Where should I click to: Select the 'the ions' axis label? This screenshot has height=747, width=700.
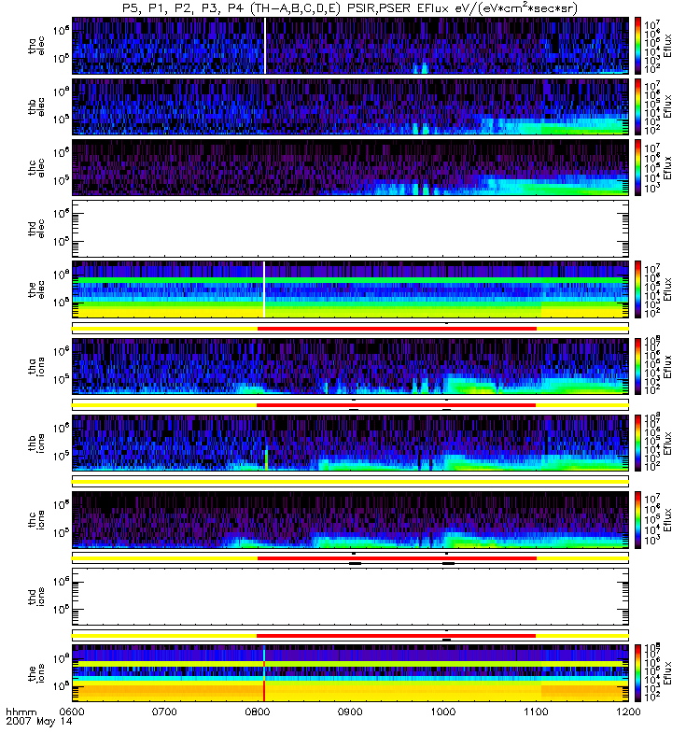pos(35,673)
